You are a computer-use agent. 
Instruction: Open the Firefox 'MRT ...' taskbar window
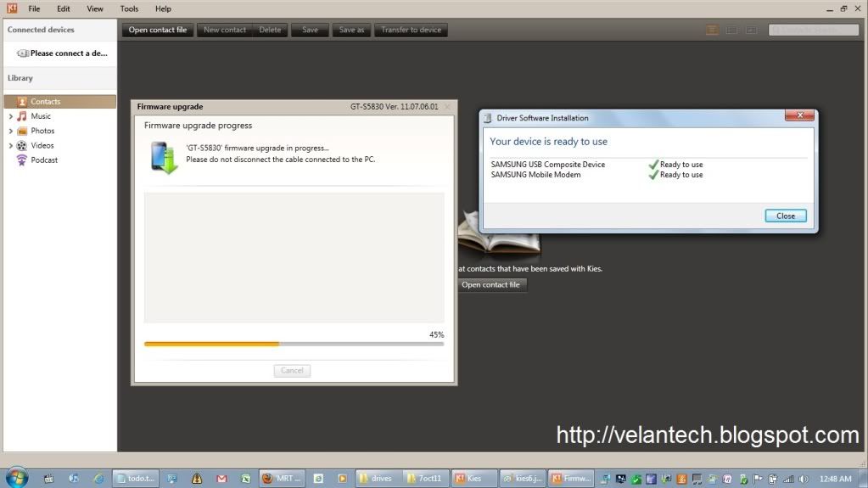[x=282, y=479]
